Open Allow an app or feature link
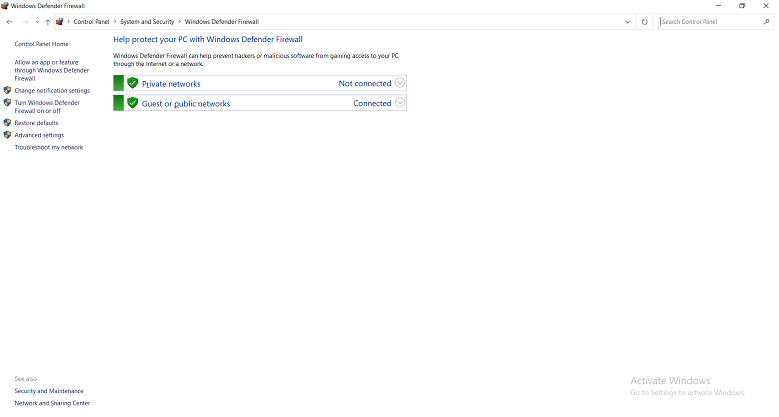 click(x=51, y=70)
